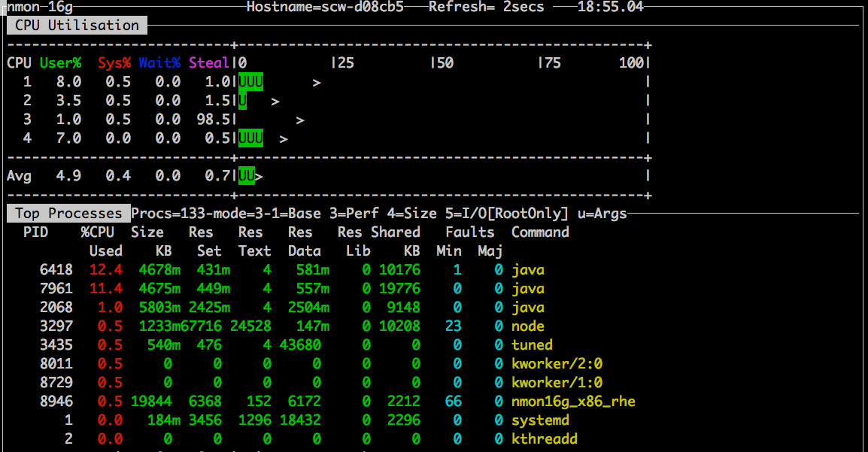Click the peak marker arrow on CPU 2 row
Screen dimensions: 868x452
(274, 100)
